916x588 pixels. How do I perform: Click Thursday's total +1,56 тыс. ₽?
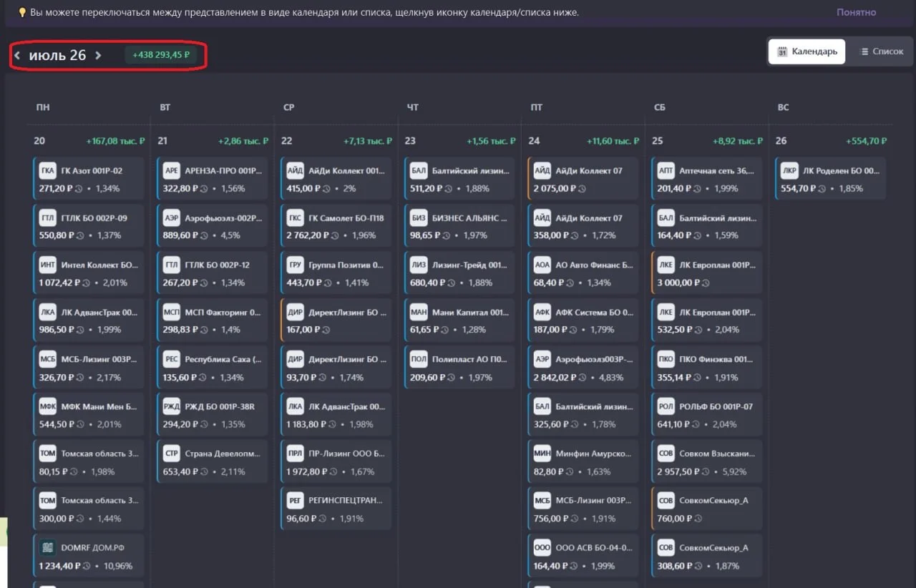pos(491,141)
